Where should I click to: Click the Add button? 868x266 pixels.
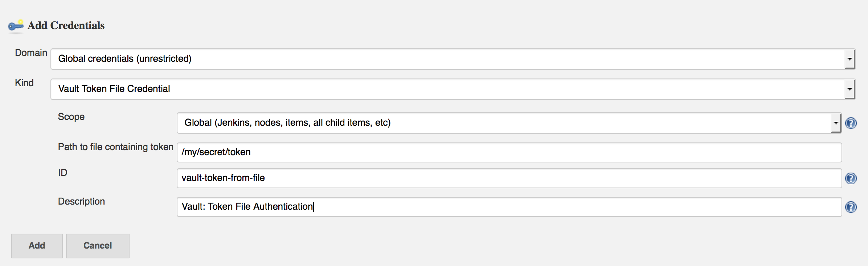37,246
